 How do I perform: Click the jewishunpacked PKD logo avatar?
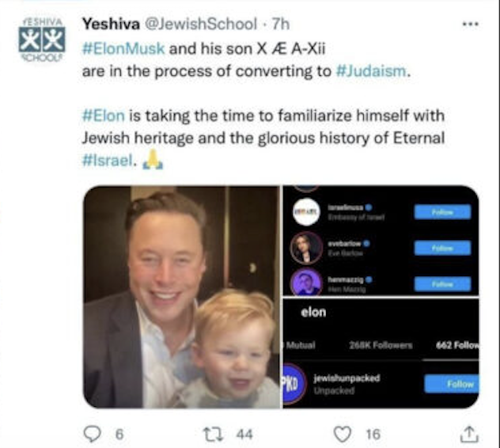[293, 384]
